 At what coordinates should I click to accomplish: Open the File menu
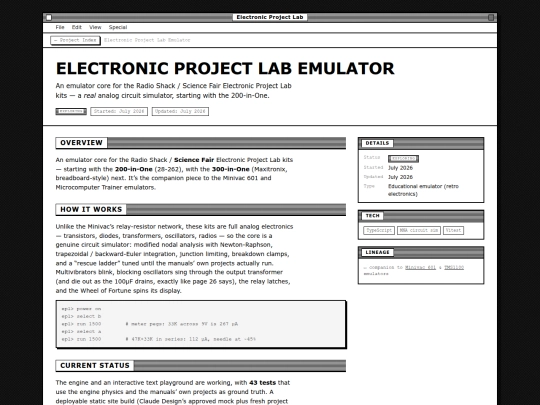coord(60,27)
